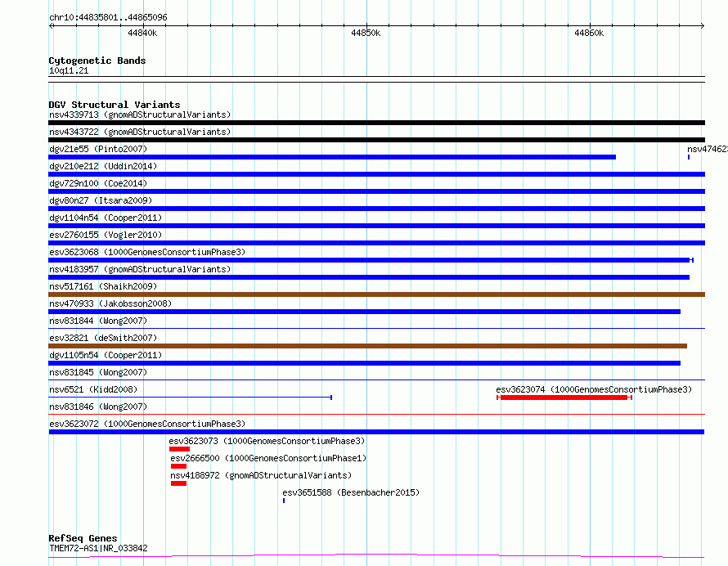Click the 10q11.21 cytogenetic band label
The width and height of the screenshot is (728, 566).
click(x=69, y=70)
